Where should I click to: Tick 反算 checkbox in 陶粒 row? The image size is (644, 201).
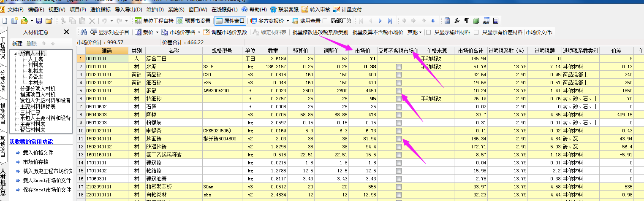coord(399,115)
